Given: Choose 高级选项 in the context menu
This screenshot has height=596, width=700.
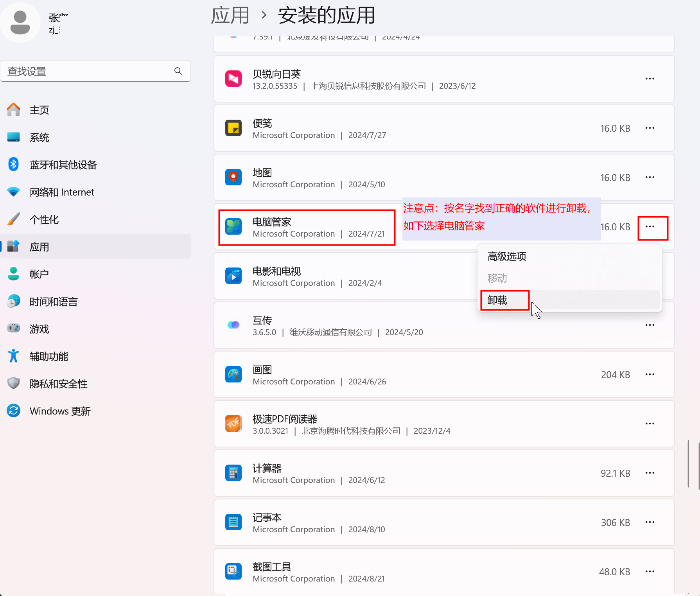Looking at the screenshot, I should click(570, 257).
